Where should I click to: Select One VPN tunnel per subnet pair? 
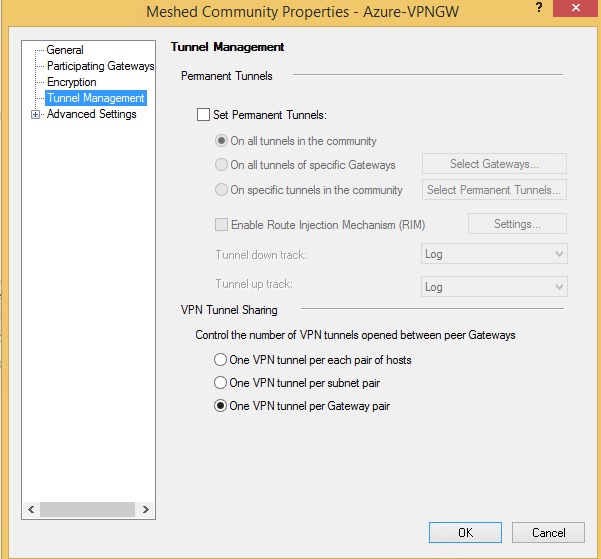tap(220, 383)
